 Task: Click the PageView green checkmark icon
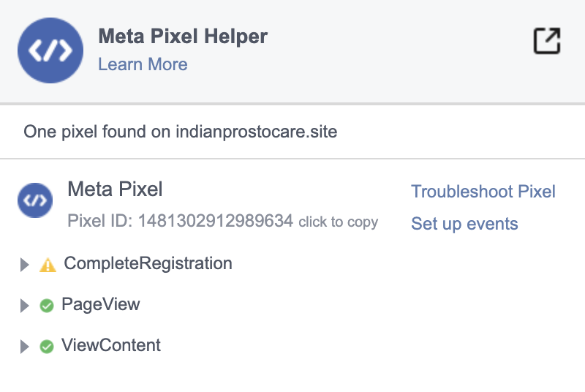tap(47, 306)
